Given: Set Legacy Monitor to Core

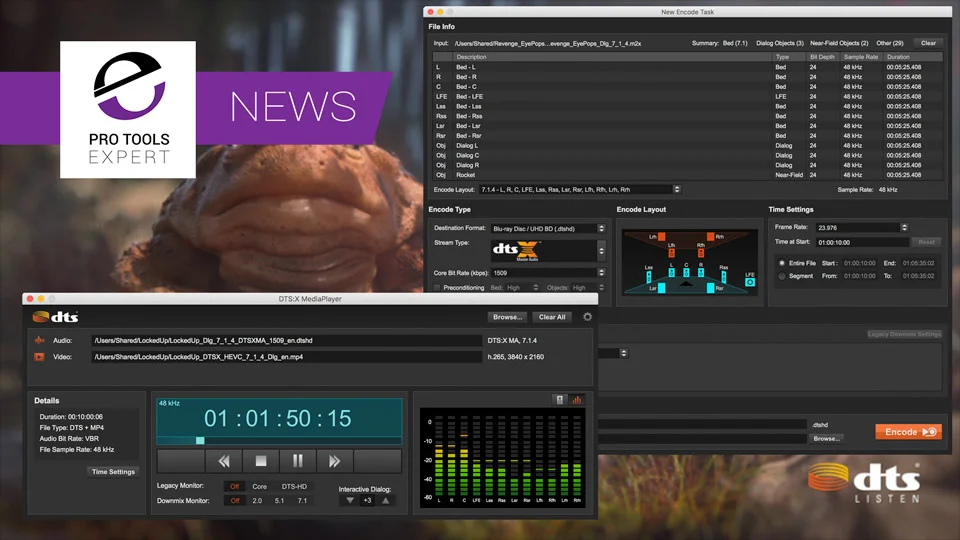Looking at the screenshot, I should pos(260,487).
